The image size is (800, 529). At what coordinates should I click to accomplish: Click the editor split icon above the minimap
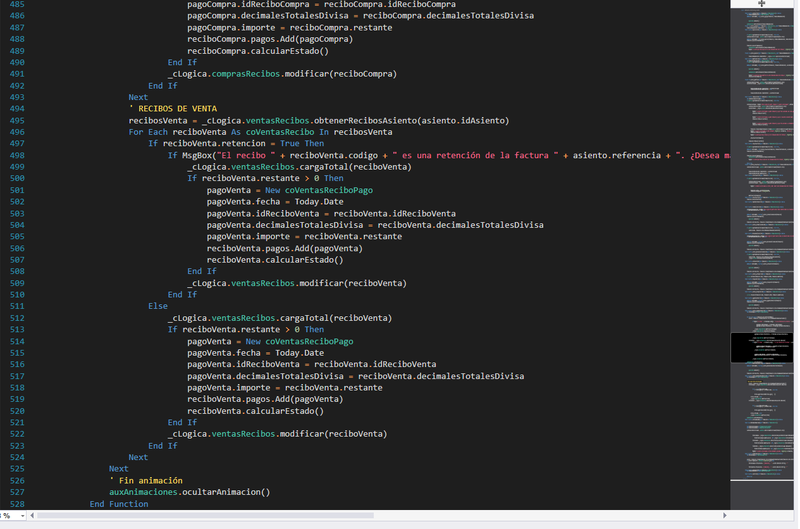pos(761,4)
